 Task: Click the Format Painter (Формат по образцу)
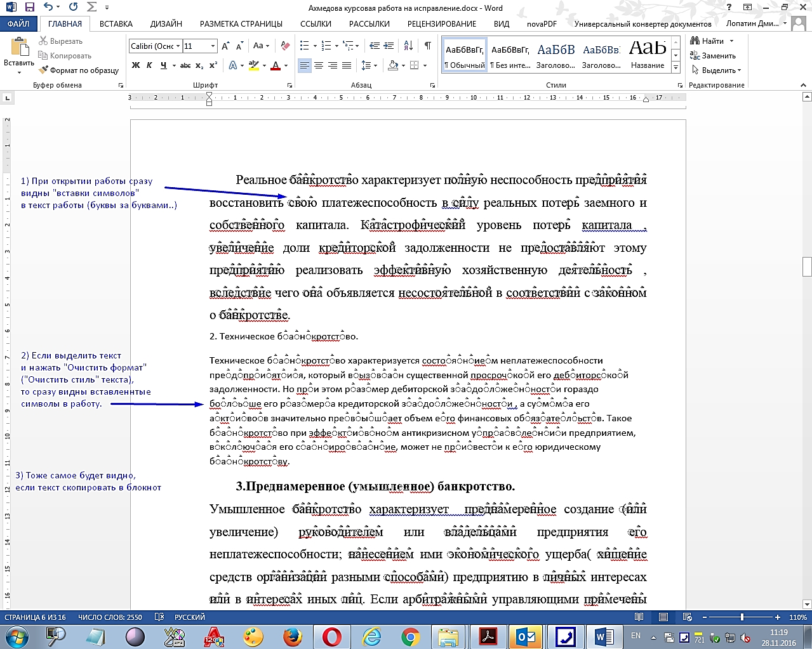coord(79,70)
